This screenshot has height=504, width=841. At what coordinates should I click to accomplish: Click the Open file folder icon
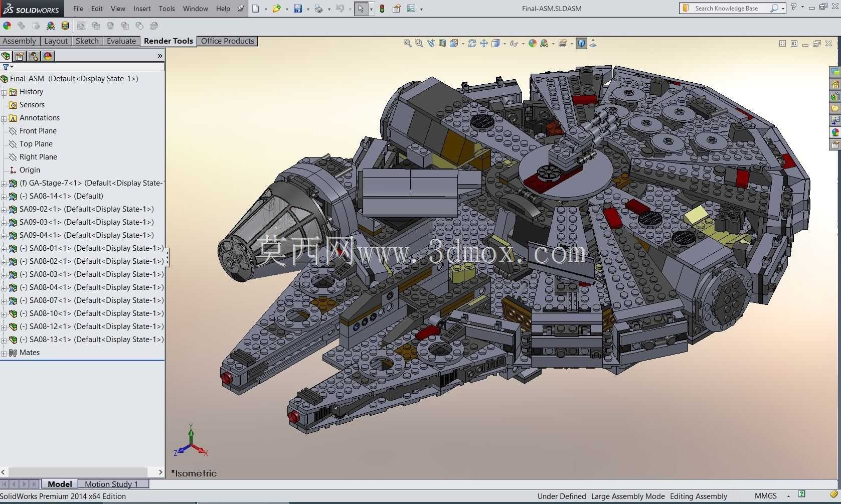point(276,9)
